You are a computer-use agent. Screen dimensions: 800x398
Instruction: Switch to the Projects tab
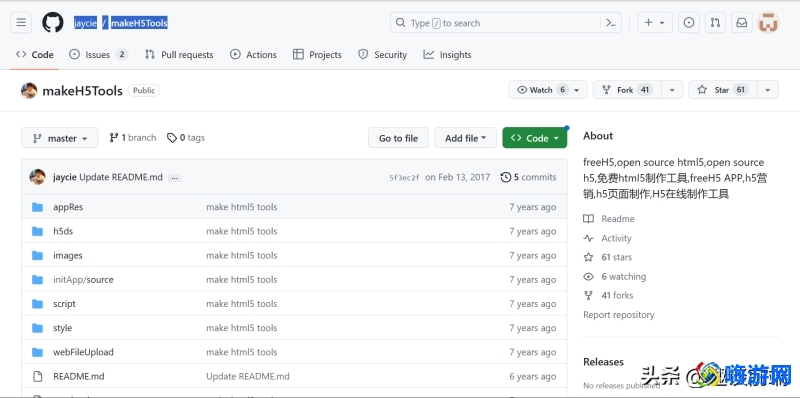pyautogui.click(x=317, y=55)
